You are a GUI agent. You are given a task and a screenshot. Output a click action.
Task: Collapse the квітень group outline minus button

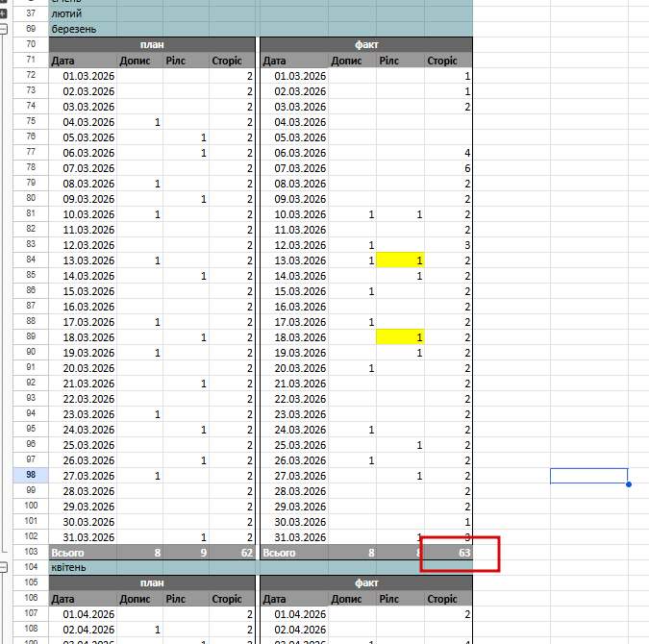pyautogui.click(x=3, y=567)
